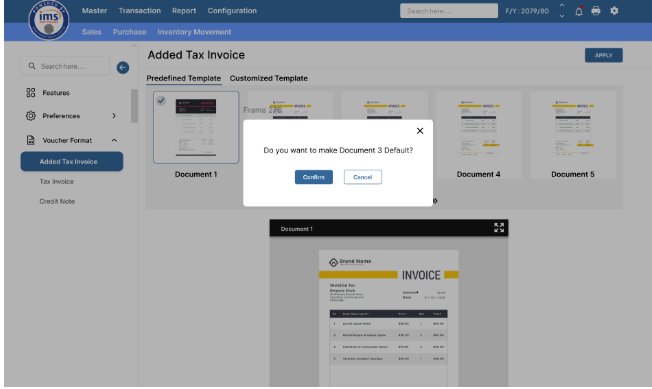Collapse sidebar with the back arrow button
Screen dimensions: 652x389
point(123,67)
